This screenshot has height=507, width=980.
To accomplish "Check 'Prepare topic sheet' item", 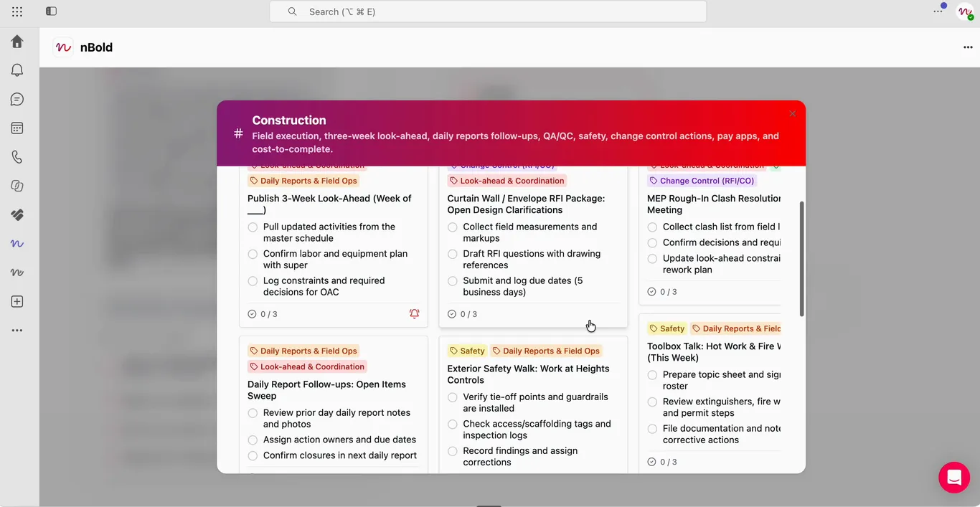I will (652, 375).
